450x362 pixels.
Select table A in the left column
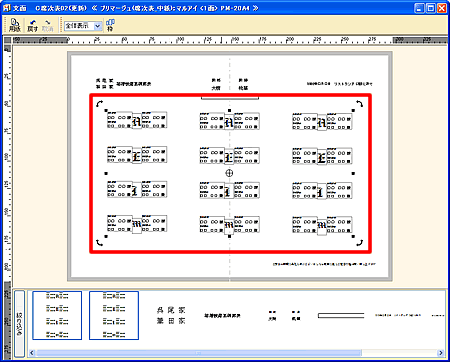(137, 120)
